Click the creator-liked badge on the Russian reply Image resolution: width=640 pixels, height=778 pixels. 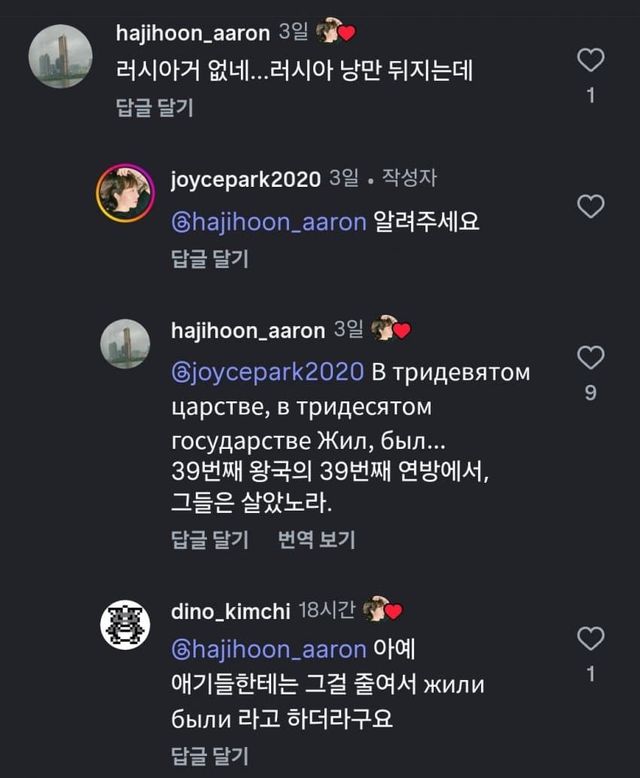pos(391,329)
